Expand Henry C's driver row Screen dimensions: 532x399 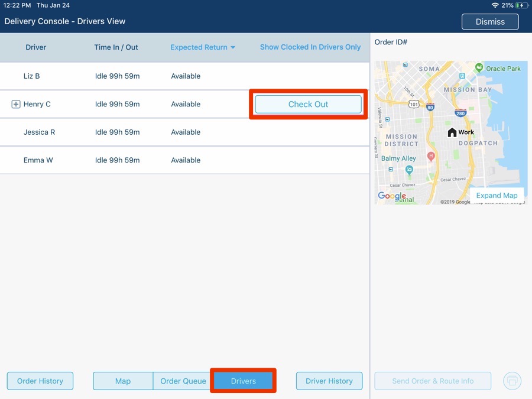pyautogui.click(x=15, y=104)
